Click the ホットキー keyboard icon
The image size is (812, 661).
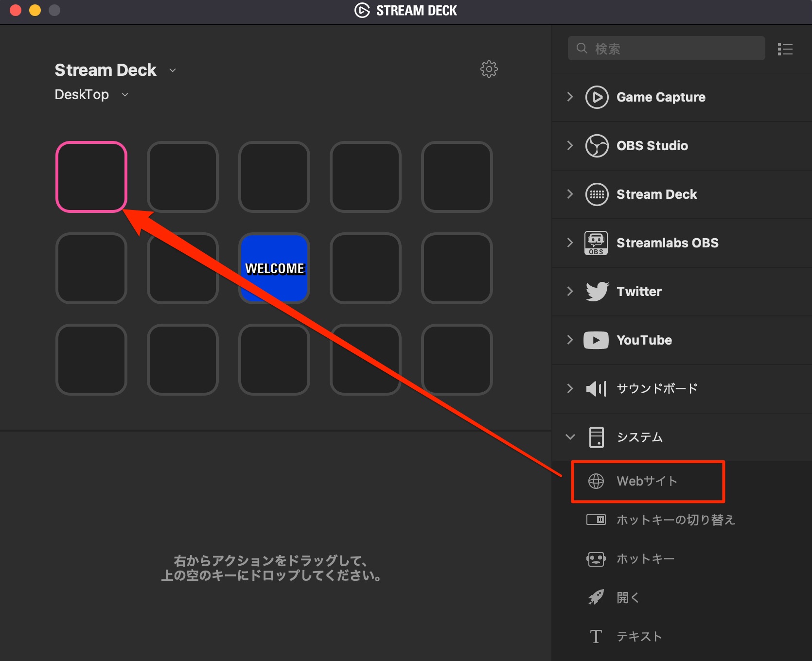596,559
